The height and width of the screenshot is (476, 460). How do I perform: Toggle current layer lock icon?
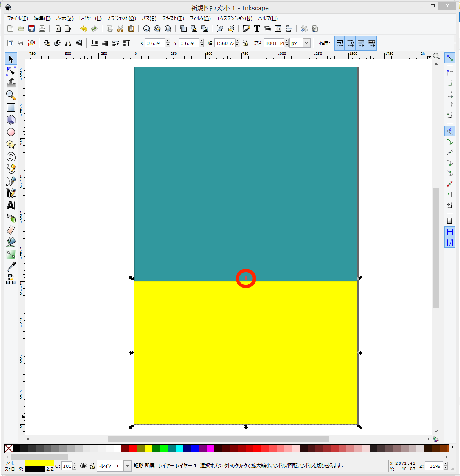(92, 466)
